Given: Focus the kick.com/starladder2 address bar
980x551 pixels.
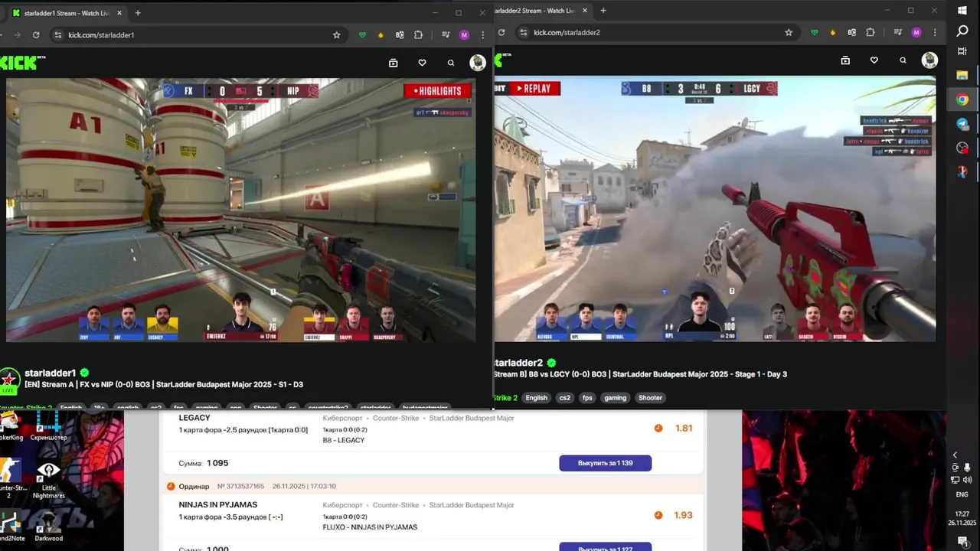Looking at the screenshot, I should click(656, 32).
